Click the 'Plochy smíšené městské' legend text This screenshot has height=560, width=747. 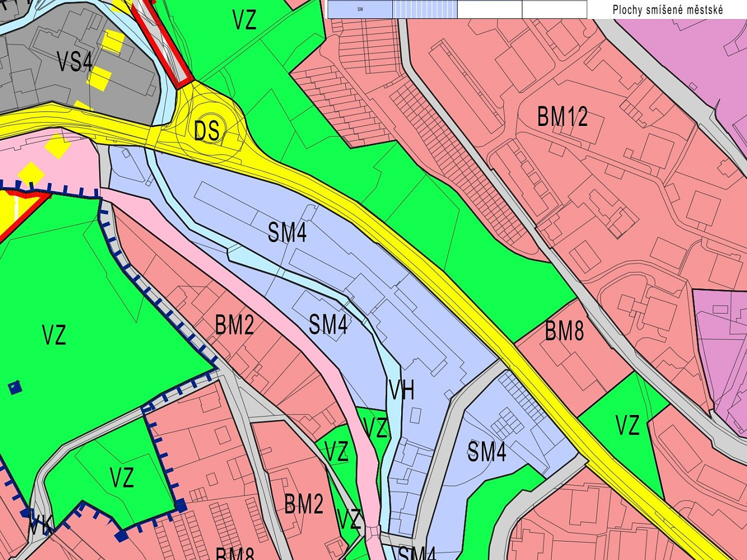point(667,10)
